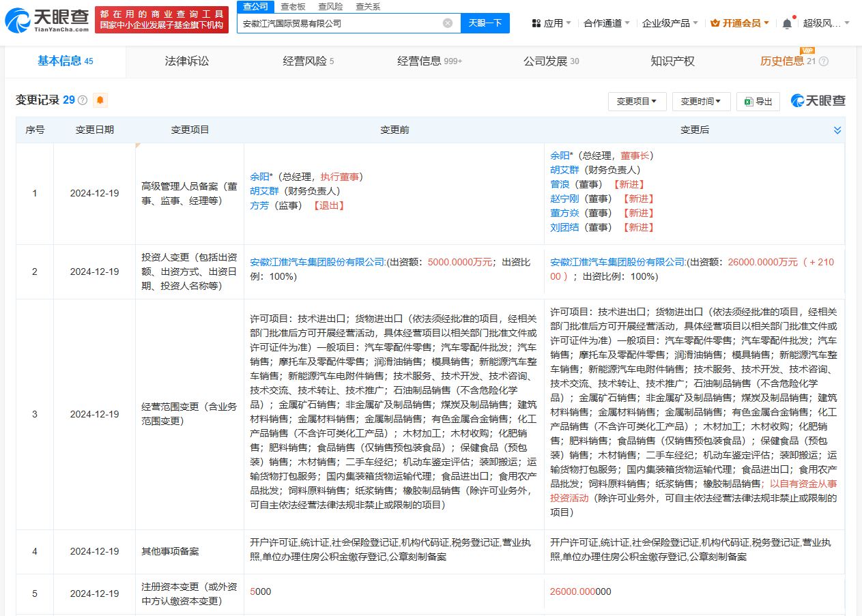Screen dimensions: 862x616
Task: Click the 天眼一下 search button
Action: (x=485, y=23)
